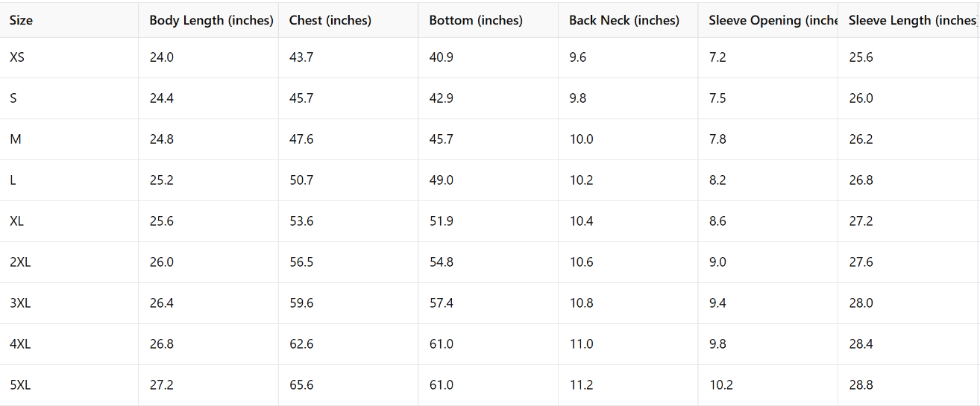Click sleeve opening value 7.2 for XS
Image resolution: width=980 pixels, height=406 pixels.
pos(717,57)
